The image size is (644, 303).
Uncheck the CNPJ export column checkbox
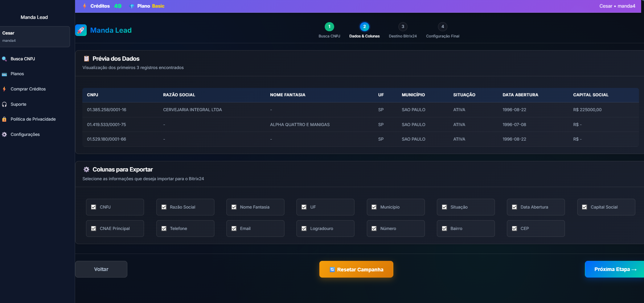(94, 207)
